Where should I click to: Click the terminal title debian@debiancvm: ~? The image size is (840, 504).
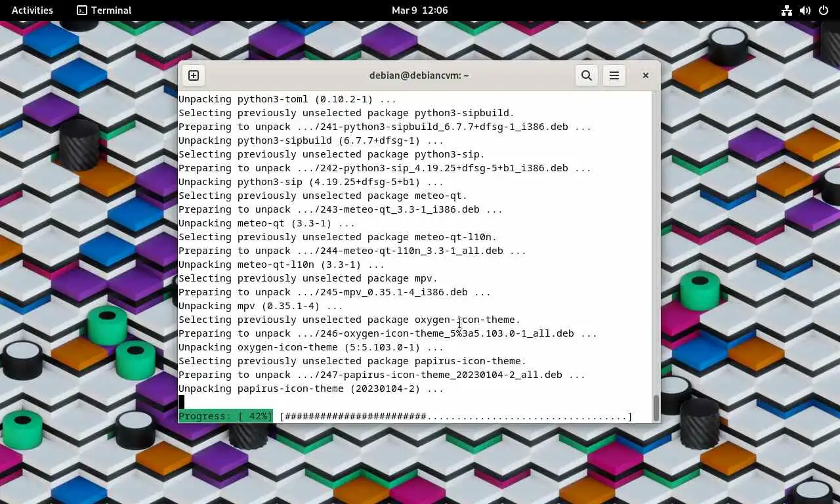[419, 75]
